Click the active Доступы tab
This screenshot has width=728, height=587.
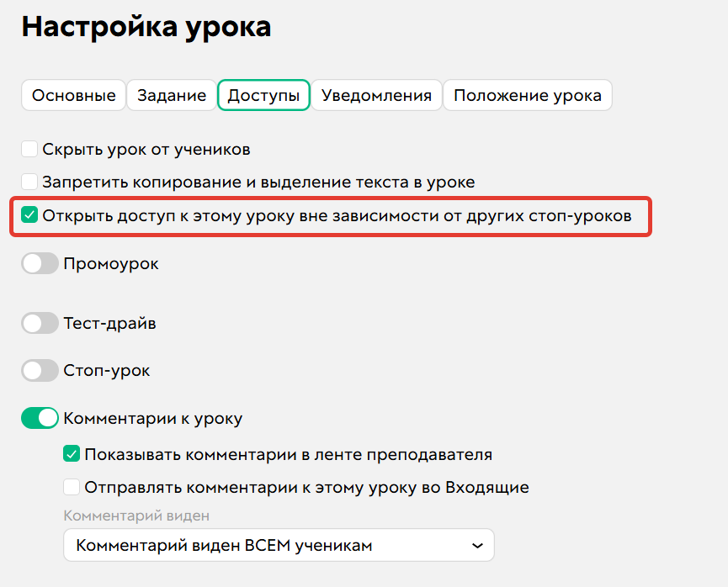tap(263, 95)
